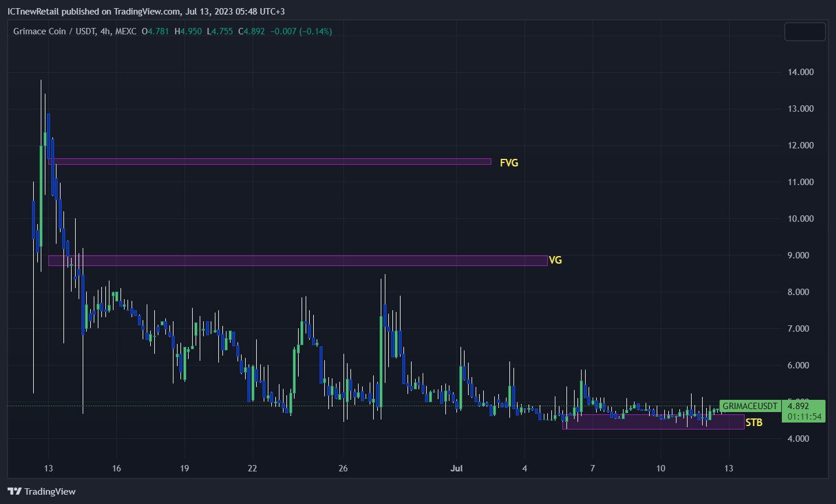
Task: Click the countdown timer 01:11:54
Action: [805, 417]
